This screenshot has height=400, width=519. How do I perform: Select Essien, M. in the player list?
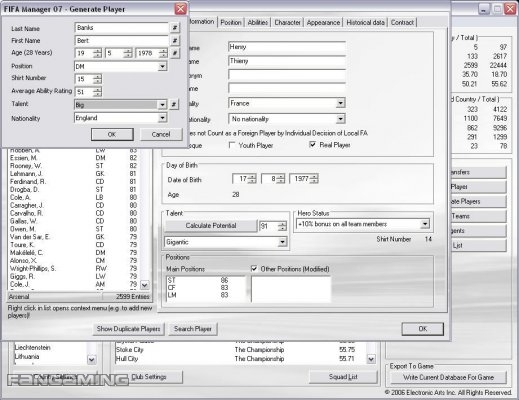coord(74,158)
